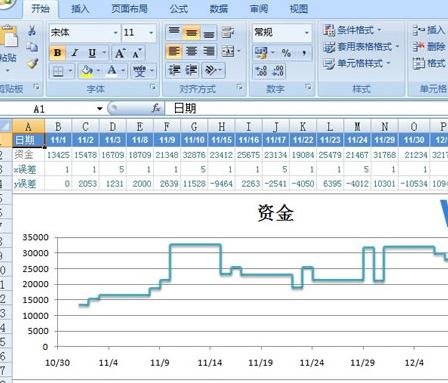
Task: Toggle Bold formatting
Action: click(x=57, y=53)
